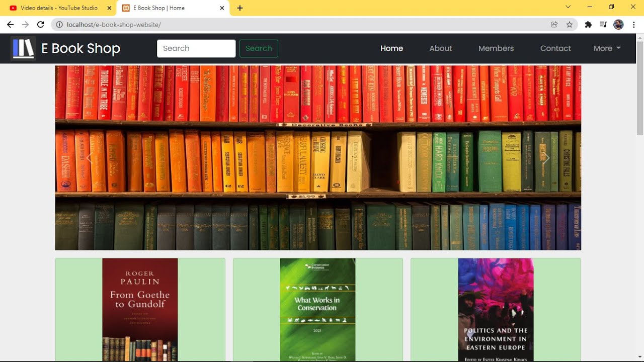Expand the More dropdown in navbar
The image size is (644, 362).
(x=607, y=48)
